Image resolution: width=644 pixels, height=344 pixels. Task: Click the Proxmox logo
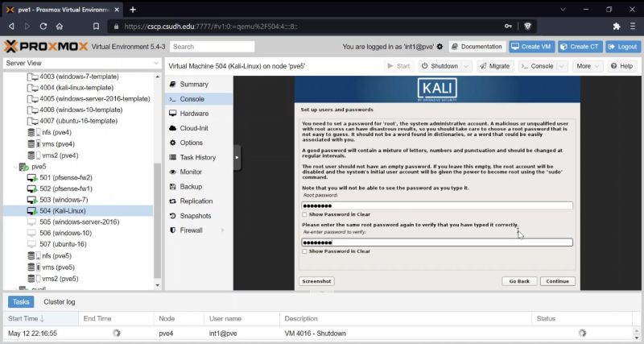(x=46, y=47)
